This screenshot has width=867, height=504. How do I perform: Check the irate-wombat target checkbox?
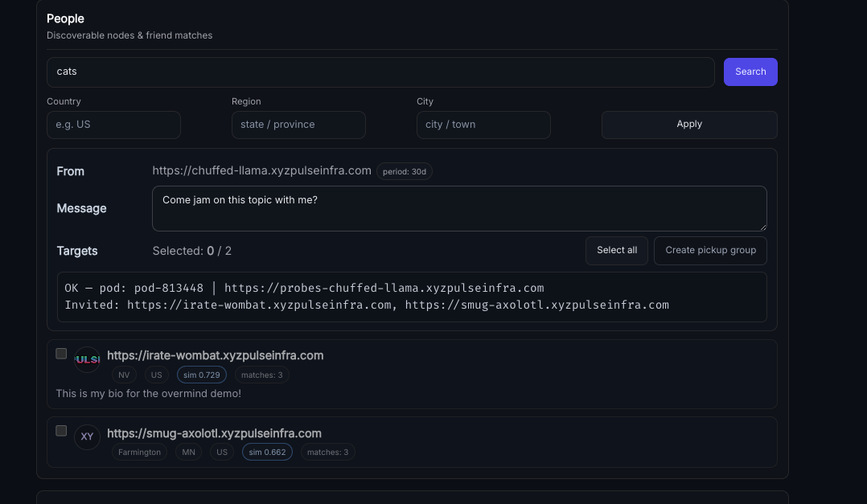point(61,354)
